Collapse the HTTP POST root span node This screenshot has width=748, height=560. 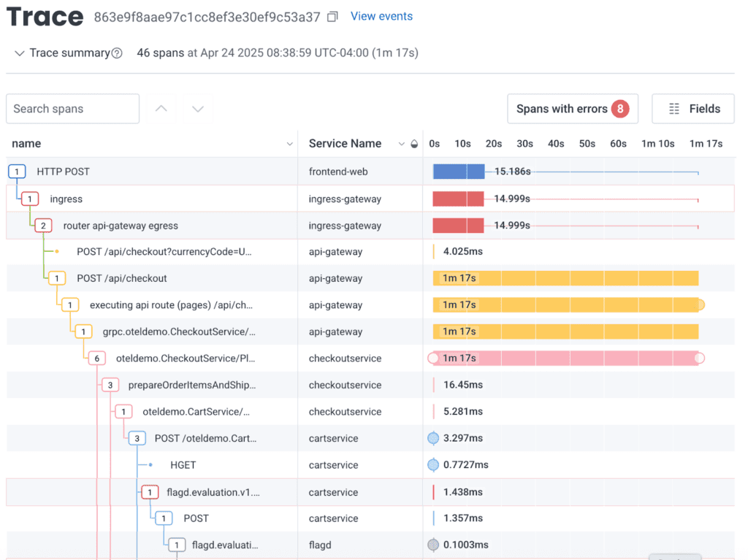(x=17, y=172)
